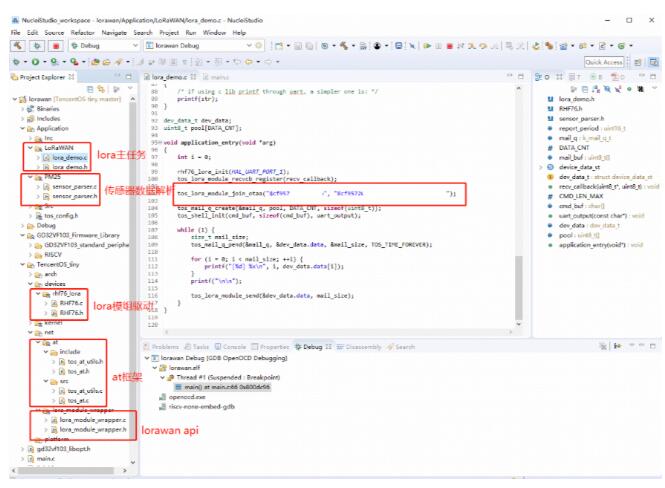The height and width of the screenshot is (488, 665).
Task: Open the Debug toolbar button dropdown arrow
Action: click(25, 62)
